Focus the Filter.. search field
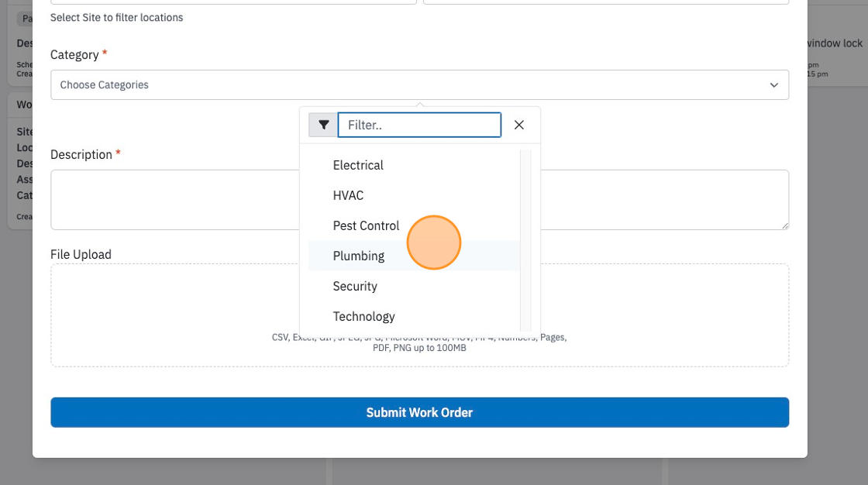868x485 pixels. (x=419, y=126)
